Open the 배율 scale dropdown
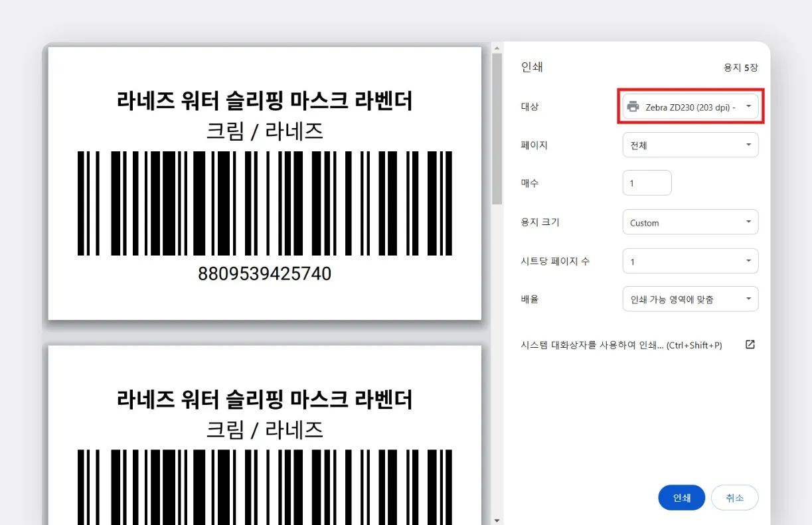 point(690,299)
